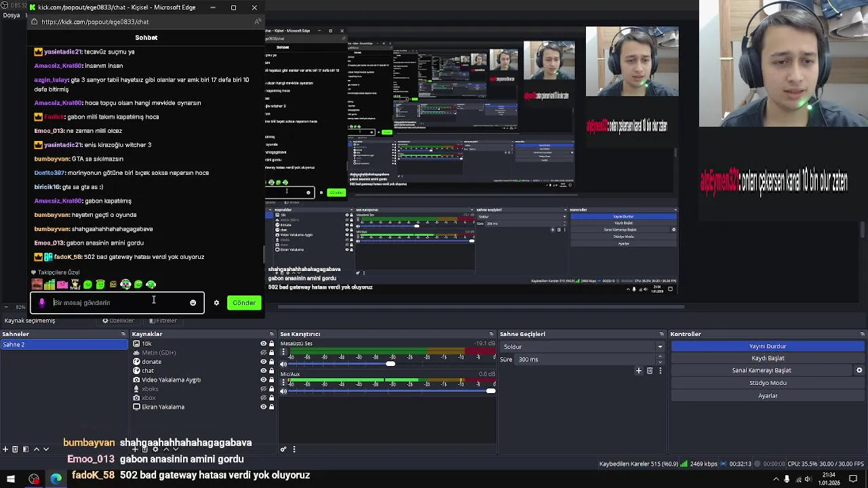Open the Windows notification center
This screenshot has width=868, height=488.
click(x=853, y=479)
